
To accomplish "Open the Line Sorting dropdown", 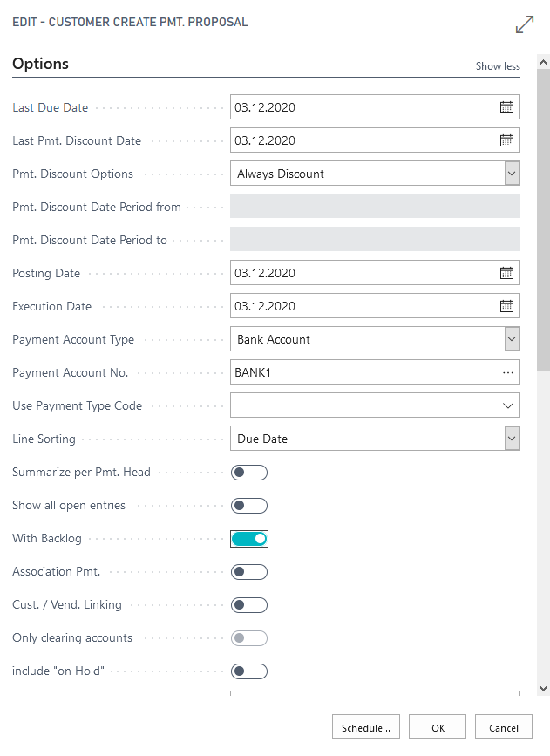I will [x=512, y=439].
